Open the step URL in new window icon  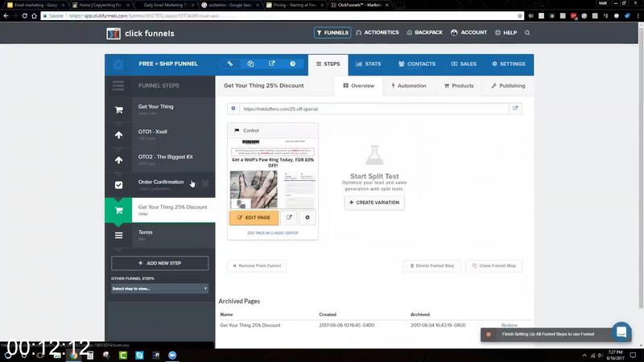[x=515, y=109]
